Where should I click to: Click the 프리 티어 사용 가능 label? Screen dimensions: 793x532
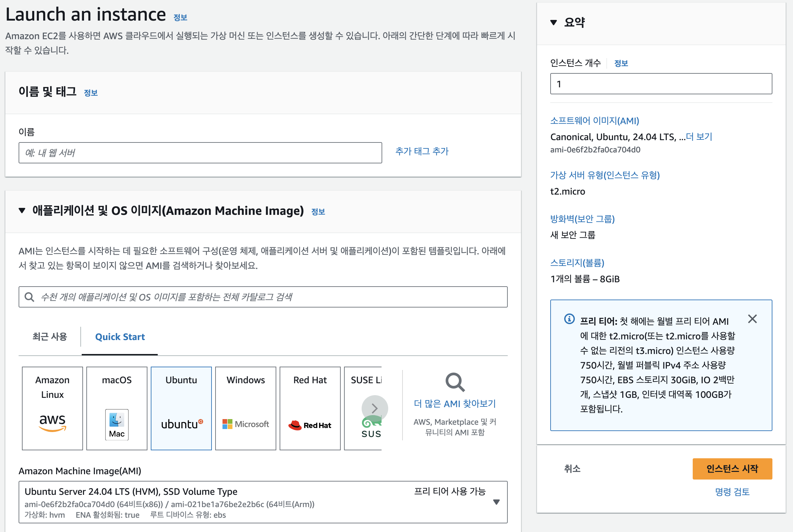click(450, 491)
